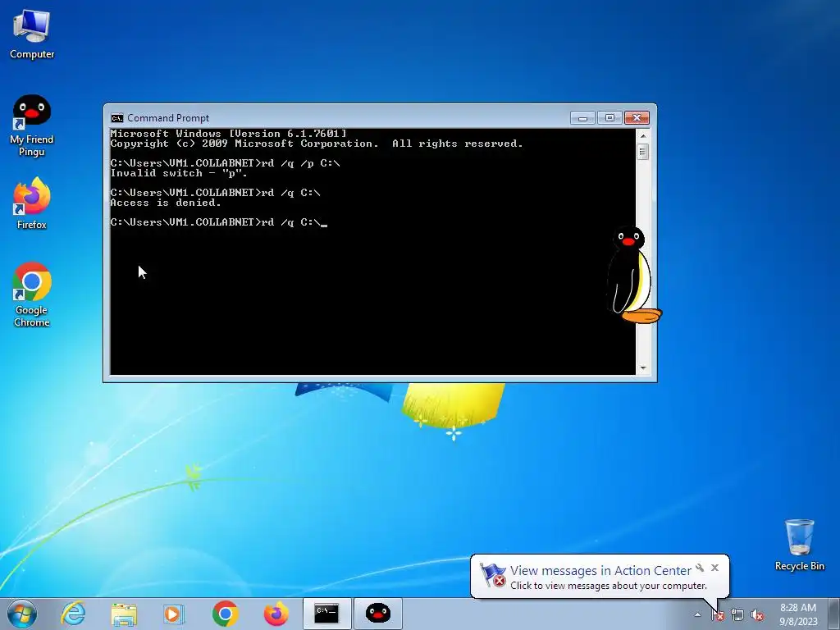
Task: Click the Command Prompt scrollbar up arrow
Action: pyautogui.click(x=643, y=136)
